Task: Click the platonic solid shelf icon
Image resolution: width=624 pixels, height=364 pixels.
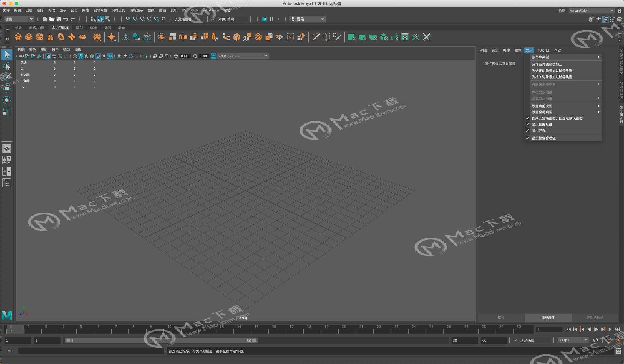Action: point(97,37)
